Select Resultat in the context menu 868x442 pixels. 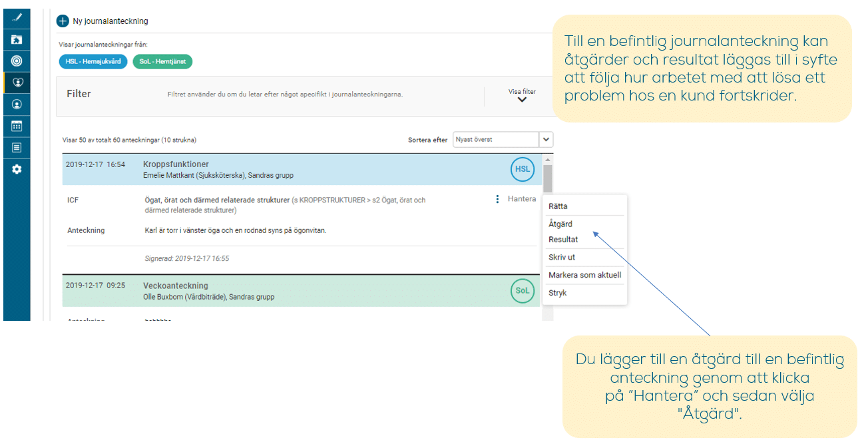pyautogui.click(x=563, y=240)
